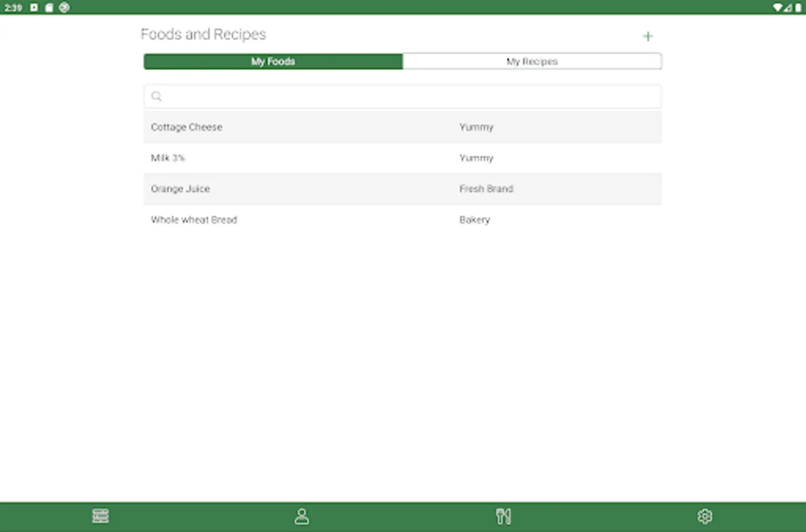Open Settings with the gear icon
The width and height of the screenshot is (806, 532).
(704, 515)
